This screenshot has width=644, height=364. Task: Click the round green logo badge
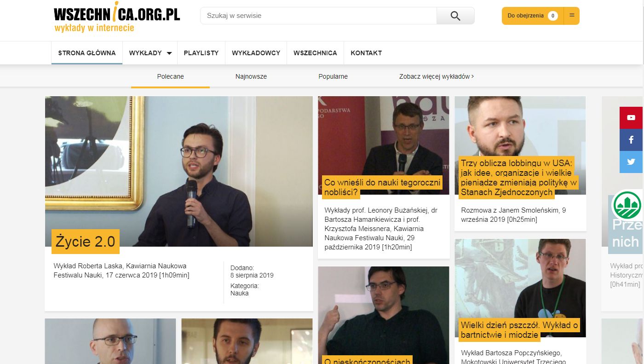pos(627,205)
